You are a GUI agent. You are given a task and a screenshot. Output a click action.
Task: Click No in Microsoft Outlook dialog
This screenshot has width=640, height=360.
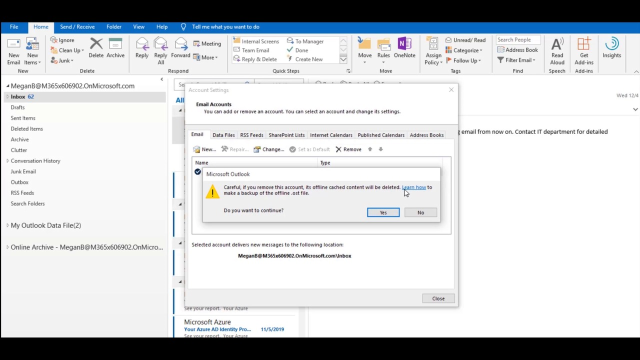pyautogui.click(x=420, y=213)
